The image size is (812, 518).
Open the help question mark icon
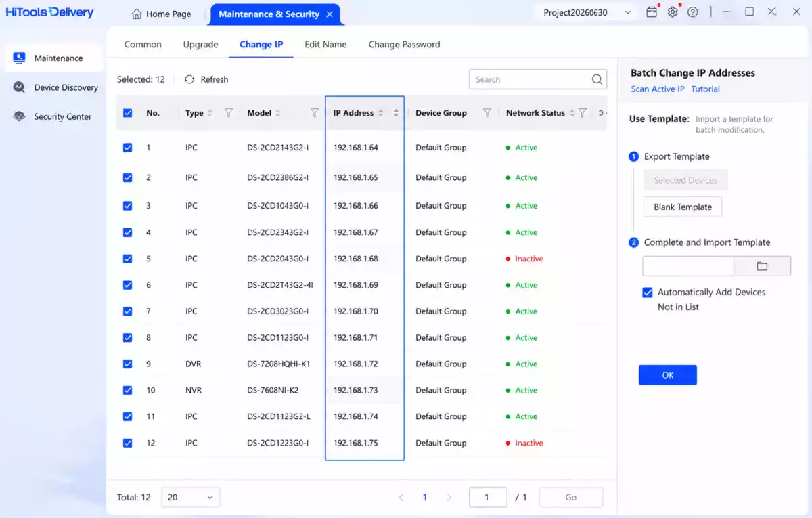692,12
